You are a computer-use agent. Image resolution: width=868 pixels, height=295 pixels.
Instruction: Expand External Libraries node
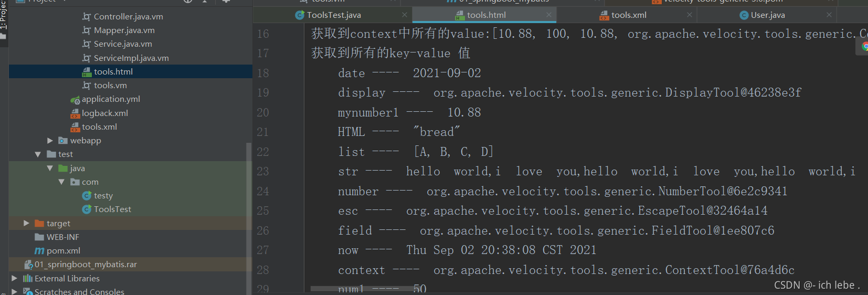(x=15, y=278)
